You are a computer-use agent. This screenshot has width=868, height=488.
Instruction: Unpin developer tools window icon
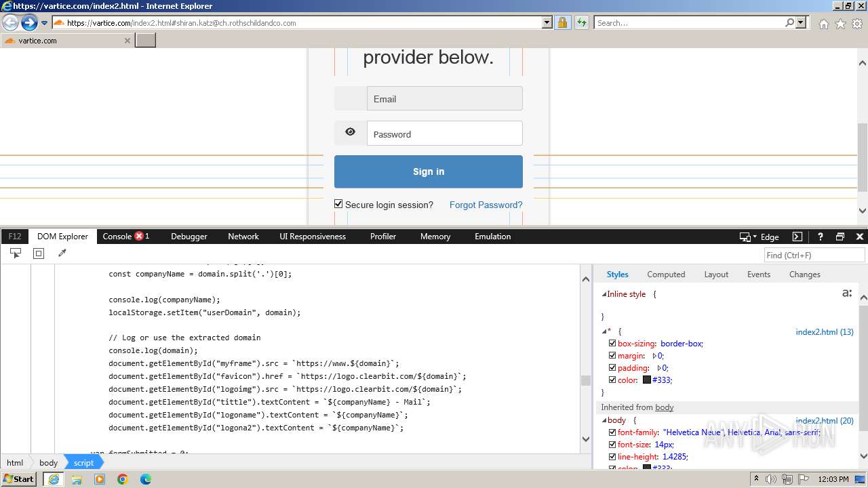coord(840,237)
